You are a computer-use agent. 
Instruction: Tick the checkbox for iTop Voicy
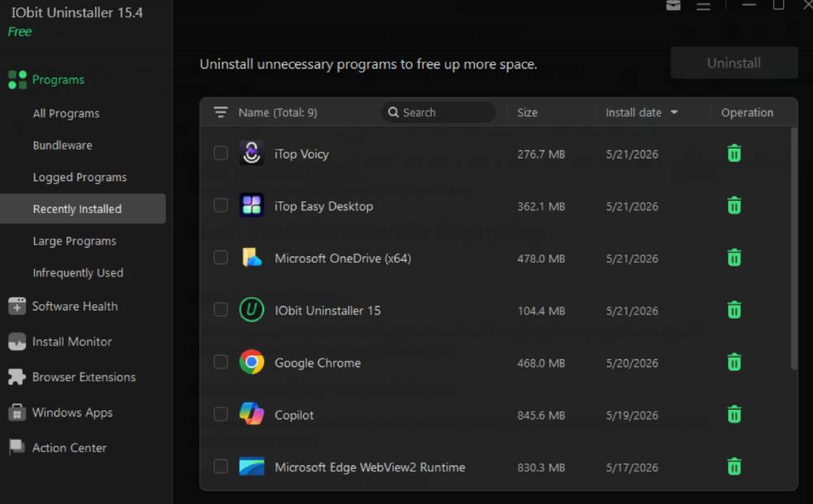tap(220, 153)
